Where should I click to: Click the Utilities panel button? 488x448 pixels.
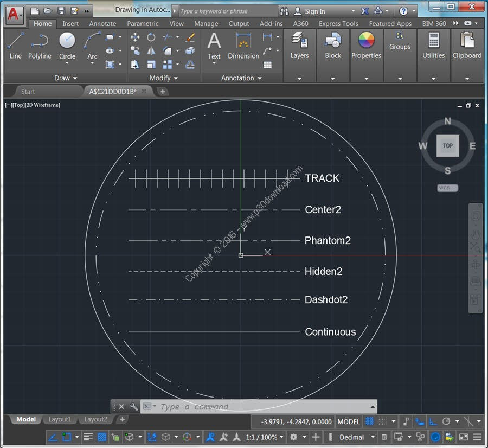click(434, 46)
